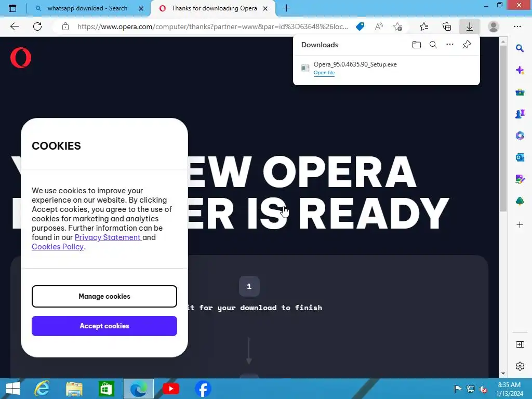Pin the Downloads panel
The image size is (532, 399).
point(467,45)
